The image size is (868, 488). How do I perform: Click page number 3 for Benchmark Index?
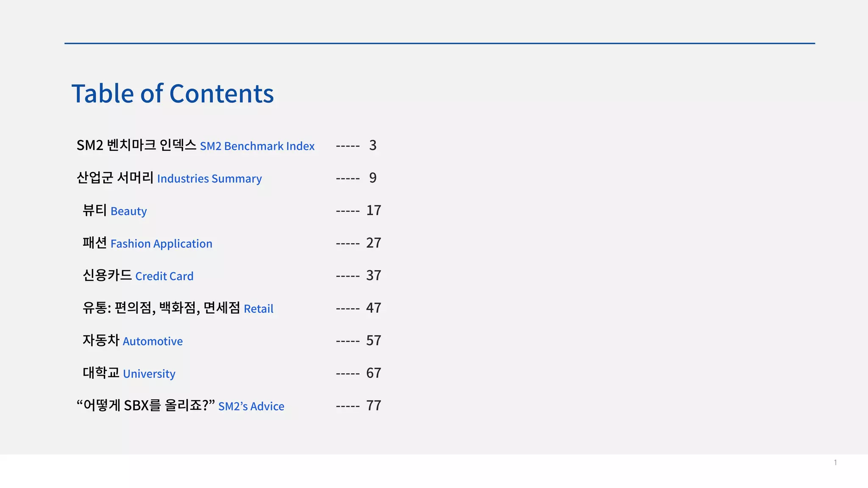373,145
